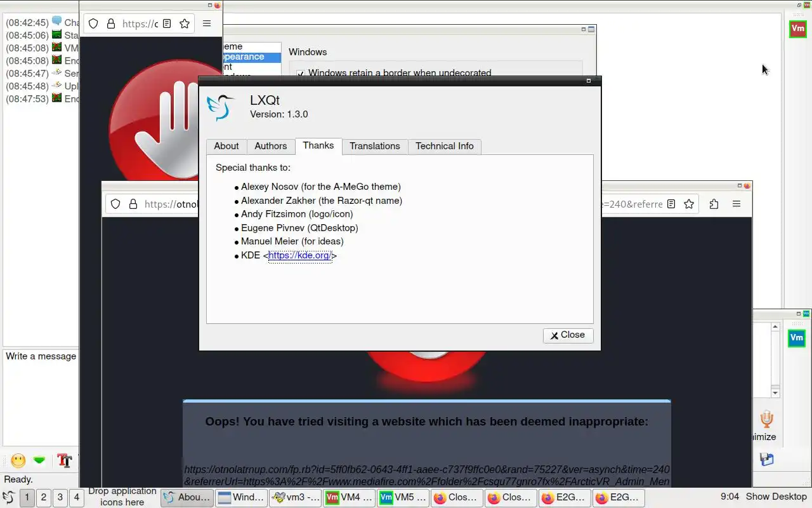The image size is (812, 508).
Task: Click padlock icon in small Firefox window
Action: 111,23
